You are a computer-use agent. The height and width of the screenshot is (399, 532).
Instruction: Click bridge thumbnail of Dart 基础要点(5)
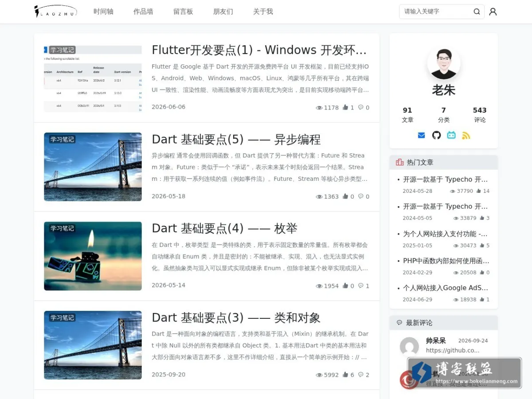pyautogui.click(x=93, y=167)
